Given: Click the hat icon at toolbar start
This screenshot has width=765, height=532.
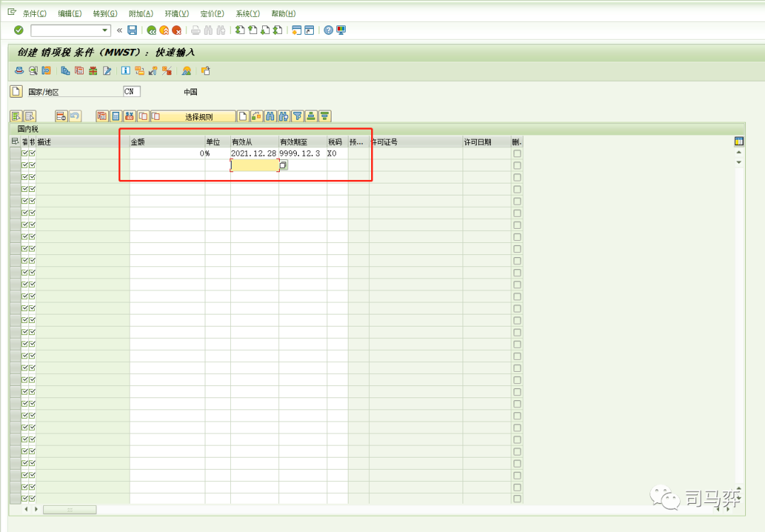Looking at the screenshot, I should 19,71.
